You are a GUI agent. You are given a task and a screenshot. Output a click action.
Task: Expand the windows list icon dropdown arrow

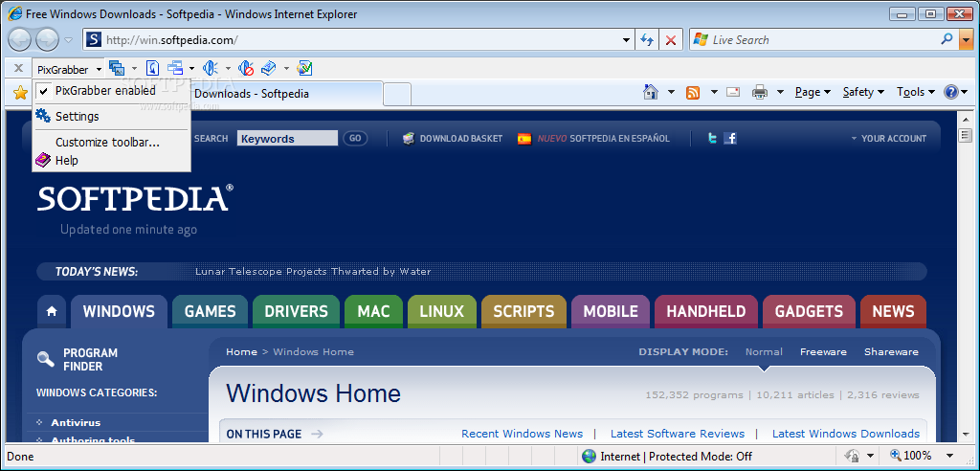(x=191, y=68)
